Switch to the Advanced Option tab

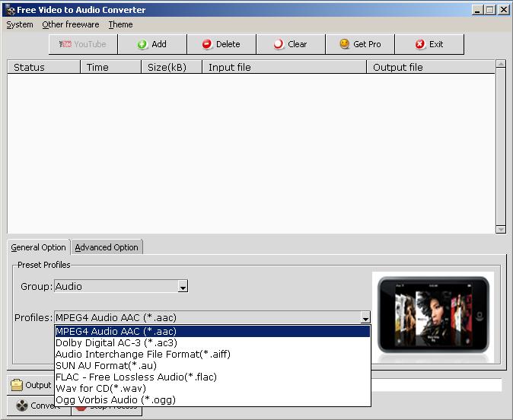(107, 247)
